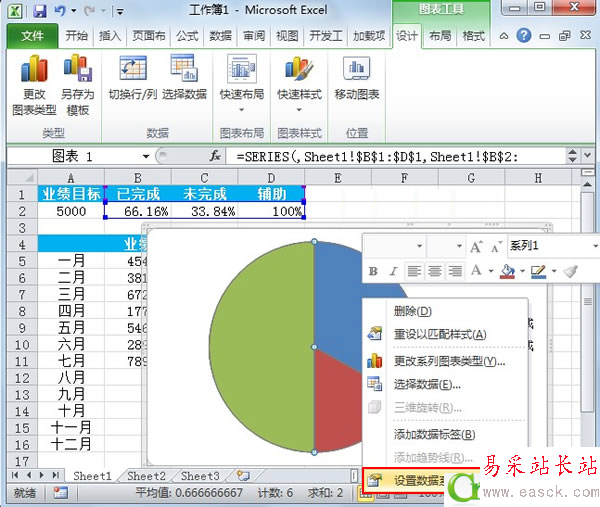Apply Shape Outline pen icon
Image resolution: width=600 pixels, height=507 pixels.
tap(538, 271)
